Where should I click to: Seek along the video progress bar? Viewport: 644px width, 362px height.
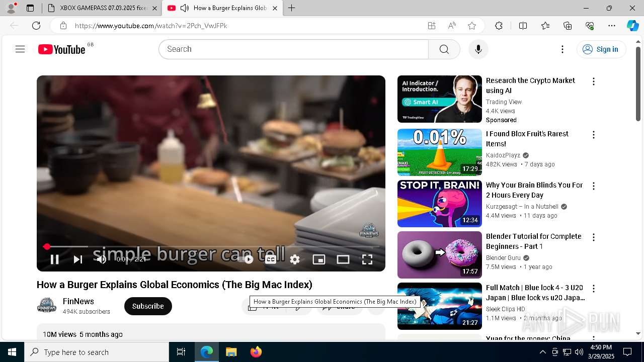(x=211, y=247)
